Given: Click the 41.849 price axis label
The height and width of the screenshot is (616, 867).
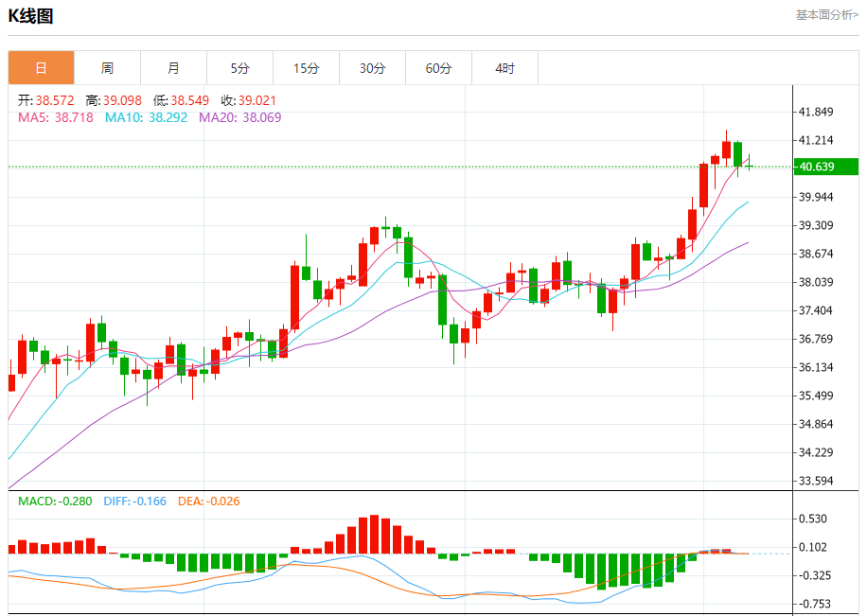Looking at the screenshot, I should [x=816, y=112].
